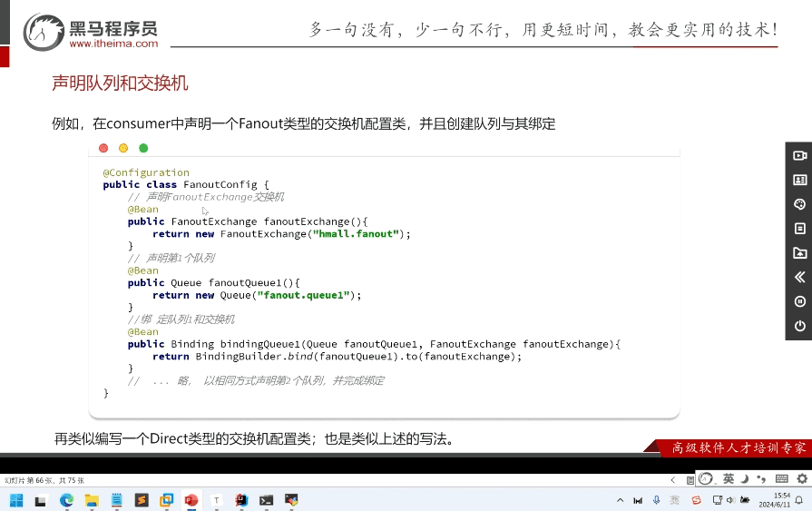812x511 pixels.
Task: Open Windows Start menu
Action: pos(16,500)
